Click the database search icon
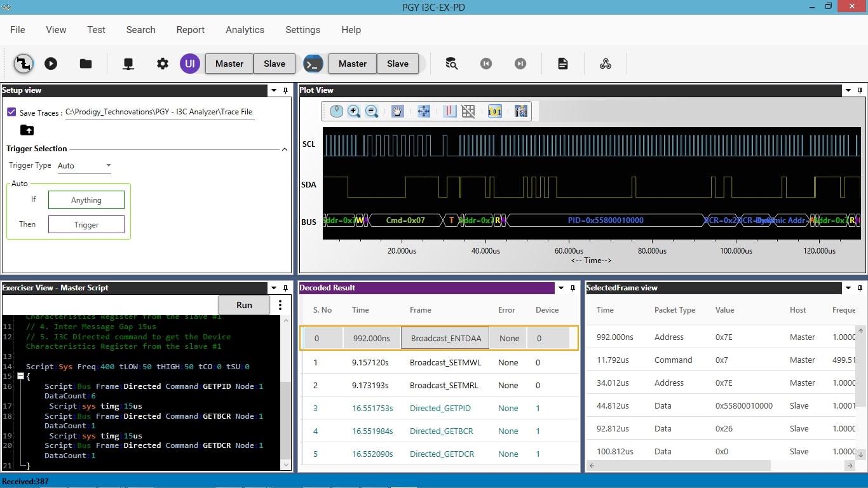 pos(451,64)
